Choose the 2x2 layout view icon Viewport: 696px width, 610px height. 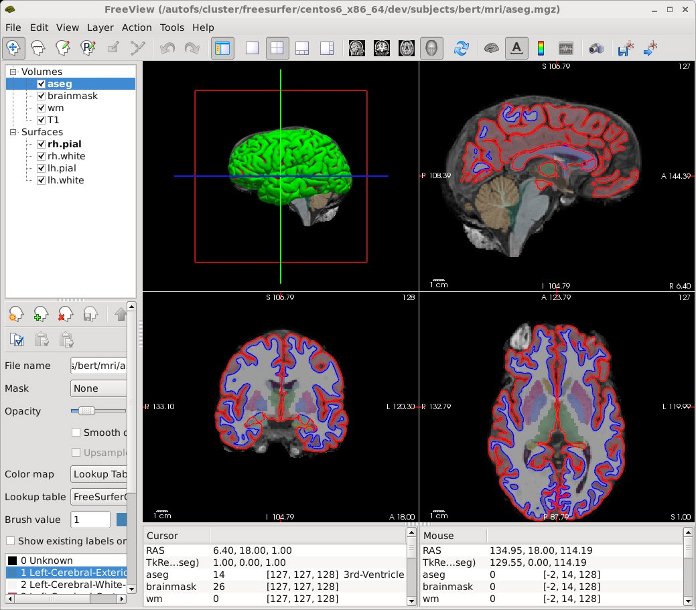(277, 47)
